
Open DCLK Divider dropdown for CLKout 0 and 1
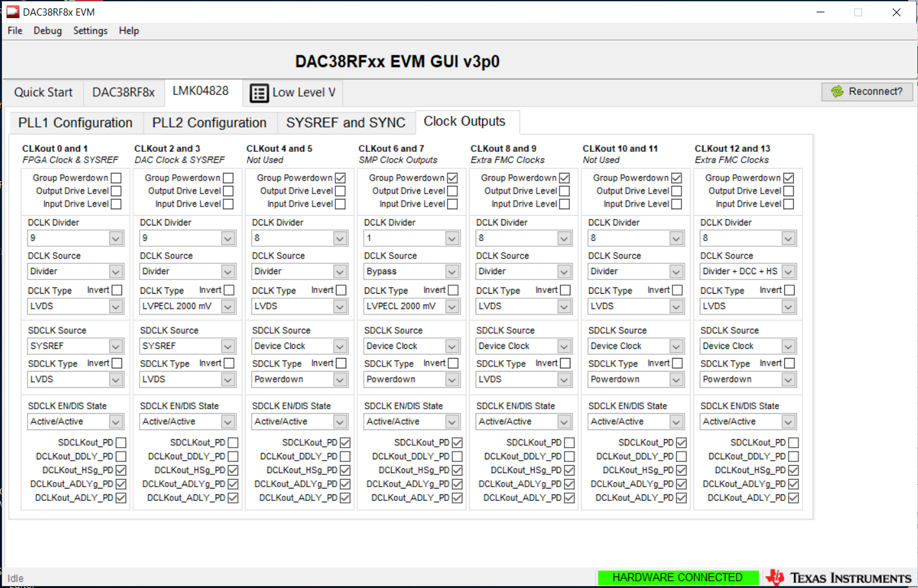pos(75,238)
